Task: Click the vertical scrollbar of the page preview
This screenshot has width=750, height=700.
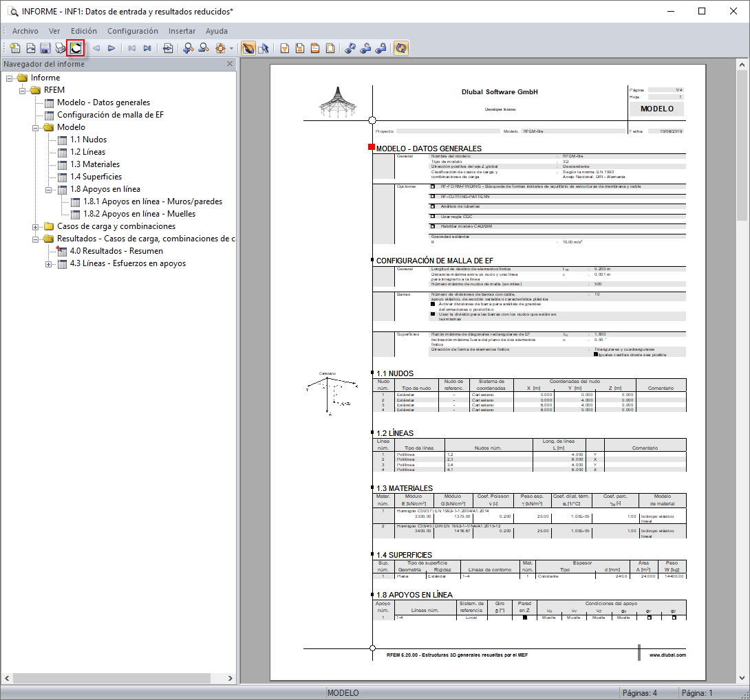Action: [x=742, y=144]
